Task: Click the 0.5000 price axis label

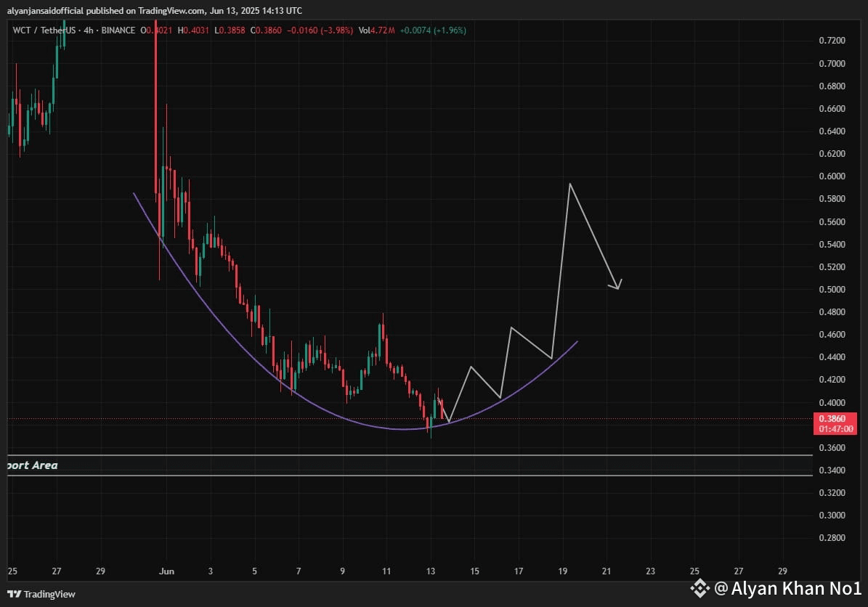Action: pyautogui.click(x=832, y=290)
